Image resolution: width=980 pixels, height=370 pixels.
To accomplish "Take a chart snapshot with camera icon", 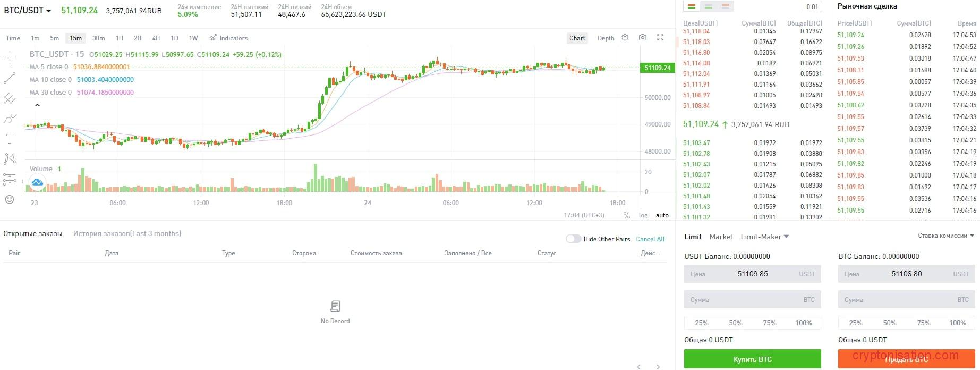I will (643, 38).
